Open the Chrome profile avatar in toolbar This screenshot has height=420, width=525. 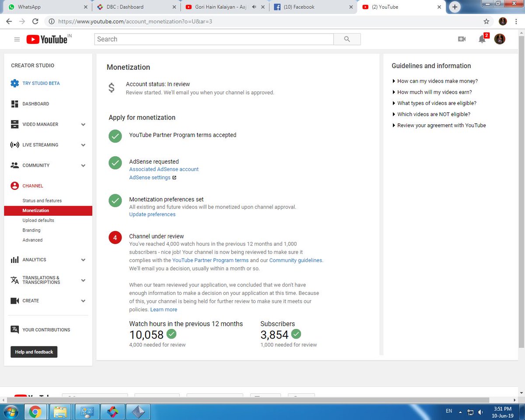(x=503, y=21)
